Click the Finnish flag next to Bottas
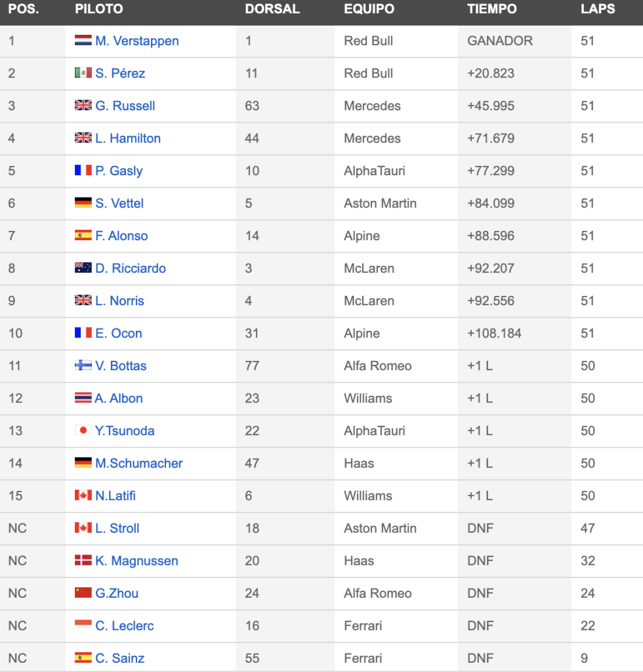Viewport: 643px width, 672px height. tap(83, 365)
